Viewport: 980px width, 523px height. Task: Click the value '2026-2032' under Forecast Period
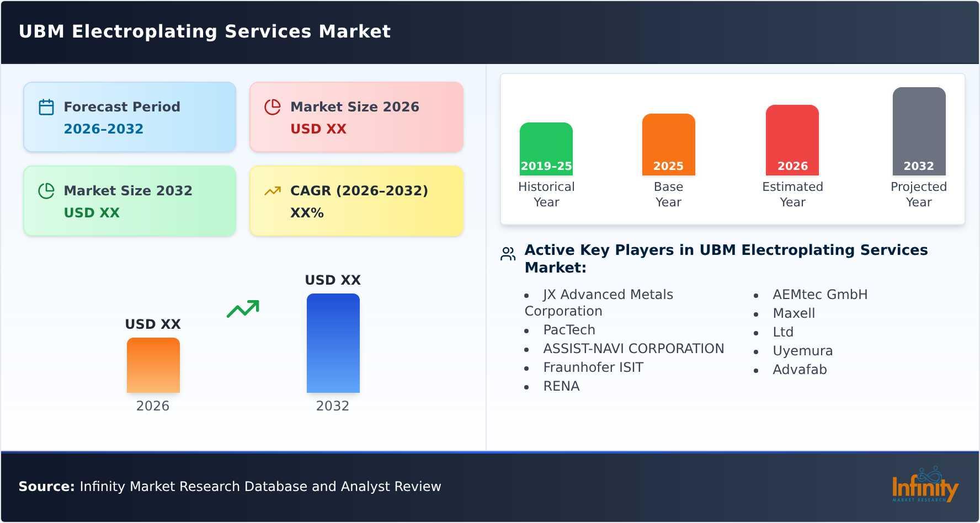pyautogui.click(x=104, y=129)
